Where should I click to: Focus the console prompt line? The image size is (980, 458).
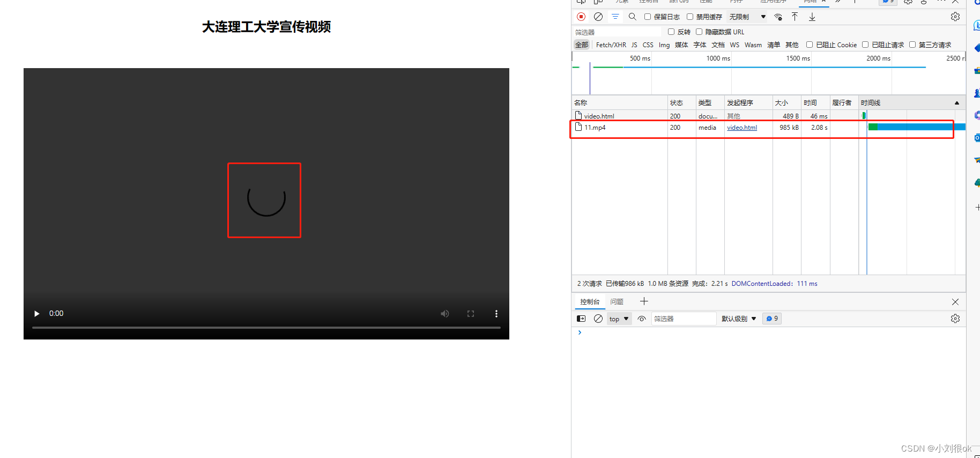point(772,333)
